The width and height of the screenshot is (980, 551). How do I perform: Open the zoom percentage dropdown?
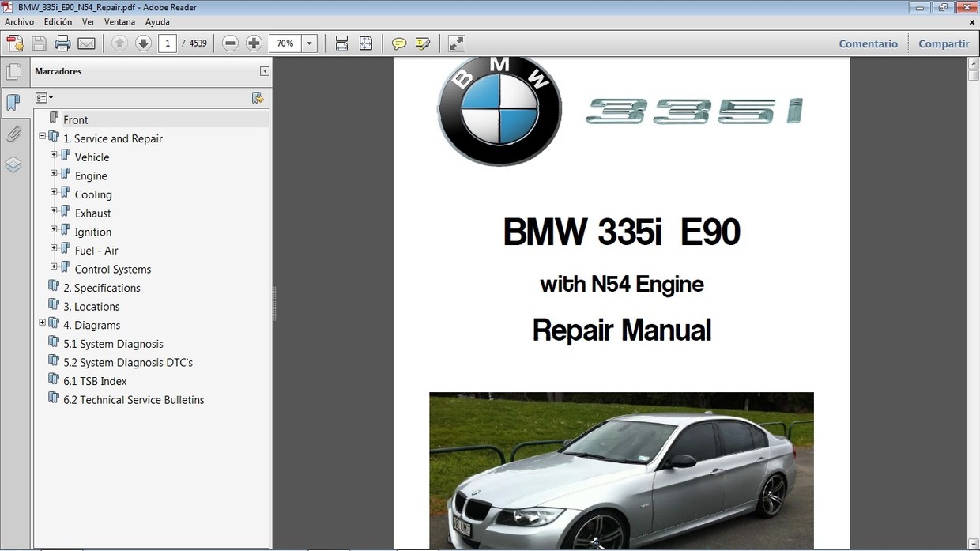(310, 43)
